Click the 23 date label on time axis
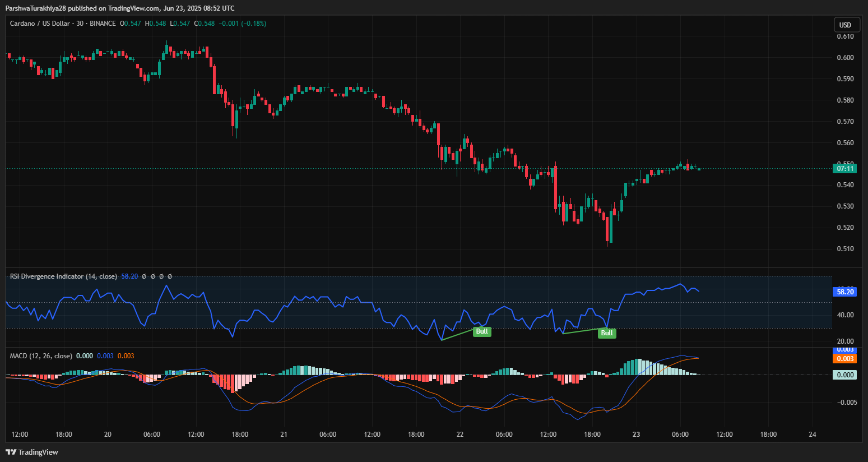 (636, 435)
